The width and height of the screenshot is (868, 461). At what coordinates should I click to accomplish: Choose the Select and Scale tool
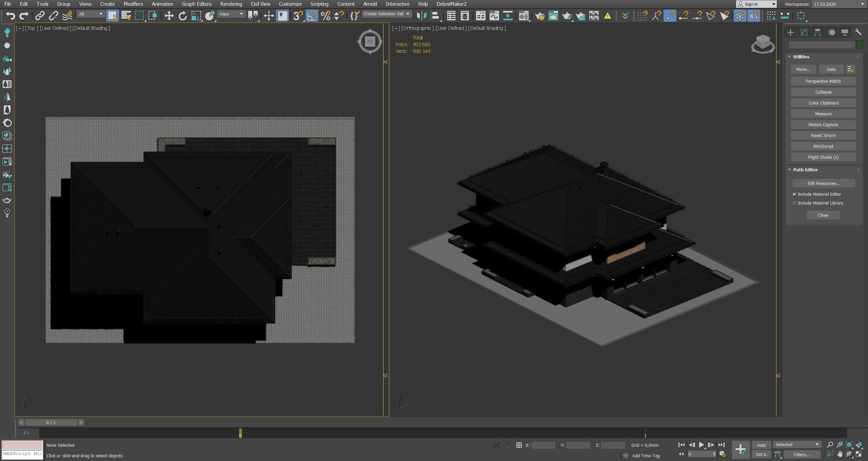click(x=196, y=16)
